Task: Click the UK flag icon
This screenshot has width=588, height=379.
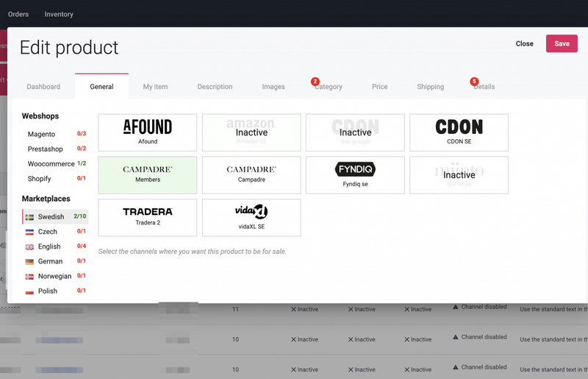Action: point(29,247)
